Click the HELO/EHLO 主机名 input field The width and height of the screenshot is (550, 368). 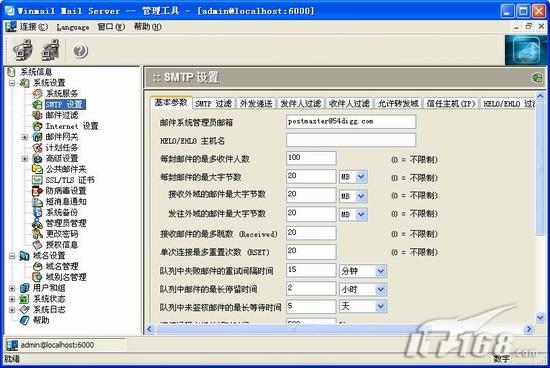click(351, 140)
